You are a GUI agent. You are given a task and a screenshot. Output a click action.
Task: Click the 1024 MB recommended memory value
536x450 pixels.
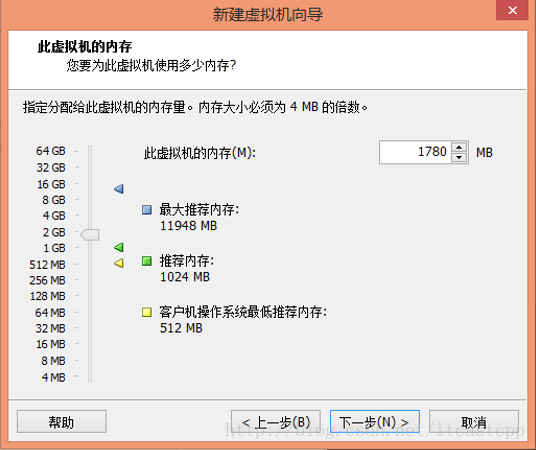coord(185,277)
